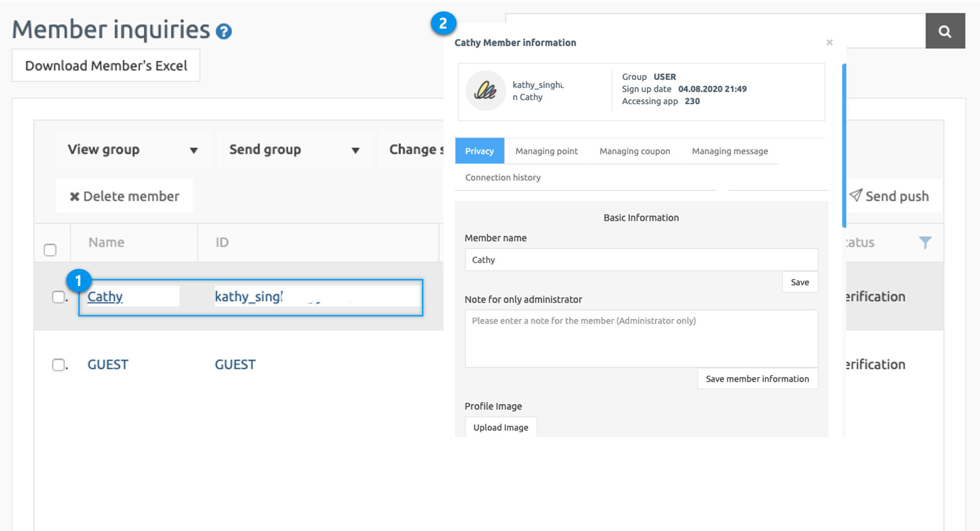The image size is (980, 531).
Task: Click the help question mark icon
Action: (223, 32)
